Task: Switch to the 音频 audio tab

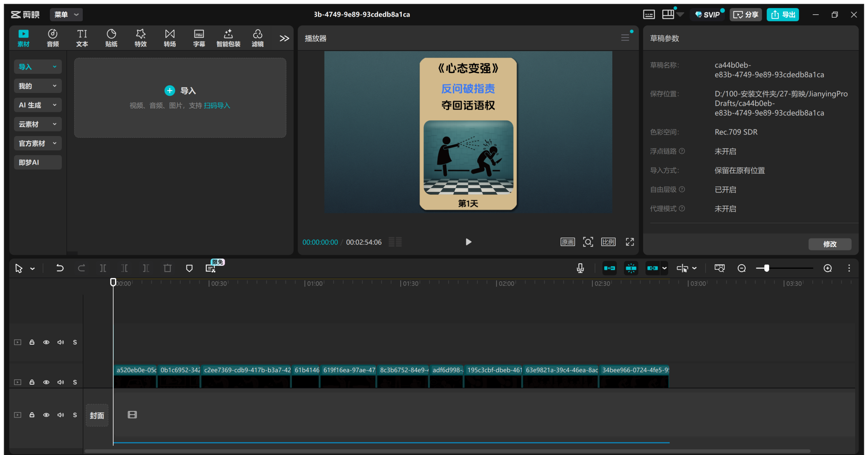Action: pos(53,38)
